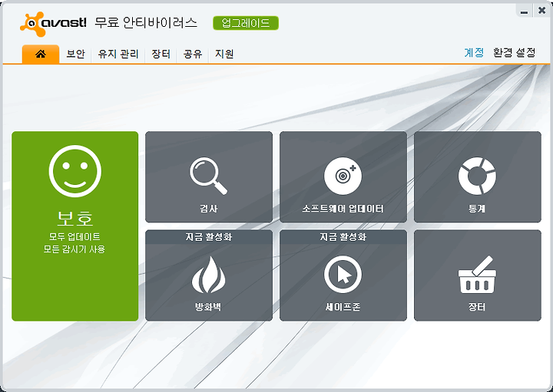The height and width of the screenshot is (392, 553).
Task: Click the 소프트웨어 업데이터 tile label
Action: pyautogui.click(x=343, y=209)
